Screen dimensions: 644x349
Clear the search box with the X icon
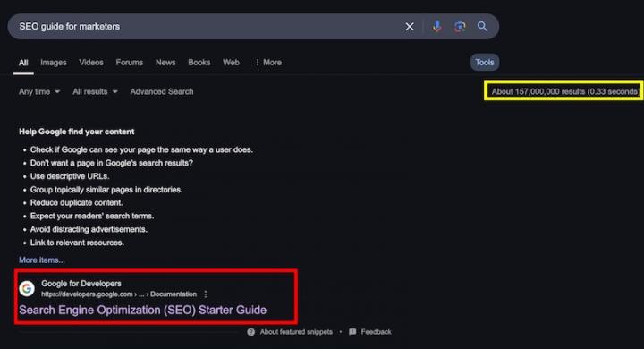(x=410, y=27)
